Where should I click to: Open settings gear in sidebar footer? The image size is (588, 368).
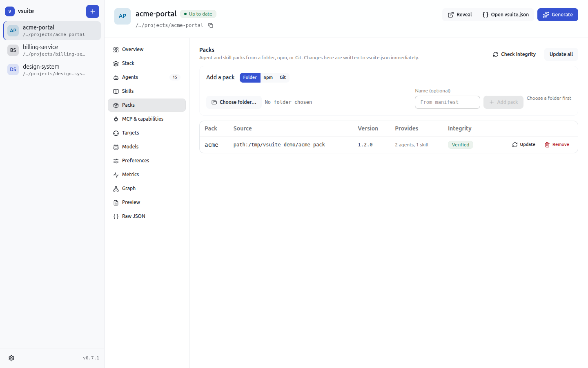coord(11,358)
